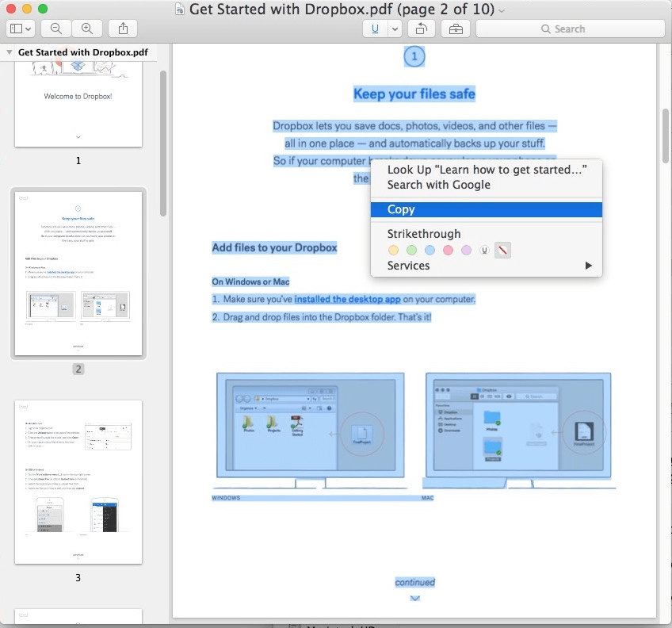672x628 pixels.
Task: Click the MAC caption under the illustration
Action: (427, 498)
